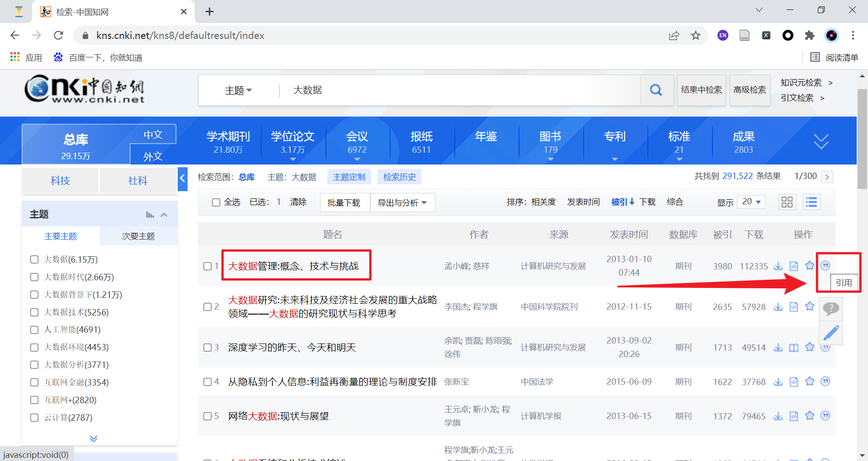
Task: Tick the checkbox for result 3
Action: click(x=208, y=347)
